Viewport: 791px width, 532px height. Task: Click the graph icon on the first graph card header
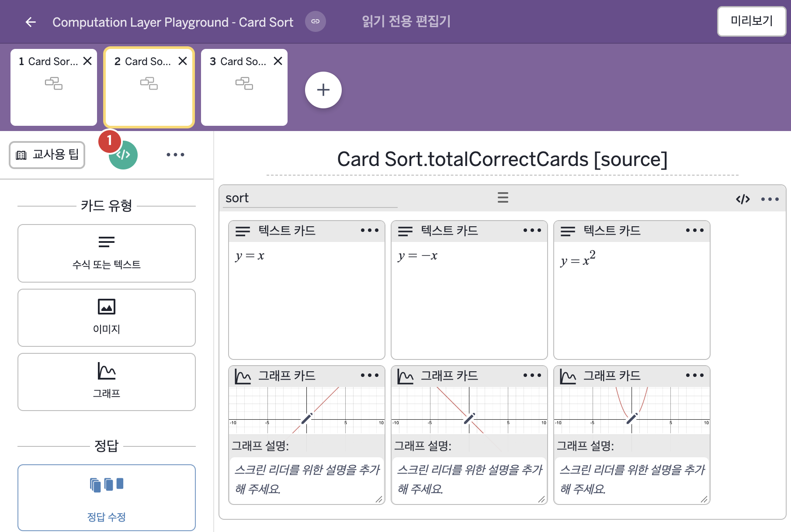(x=243, y=376)
